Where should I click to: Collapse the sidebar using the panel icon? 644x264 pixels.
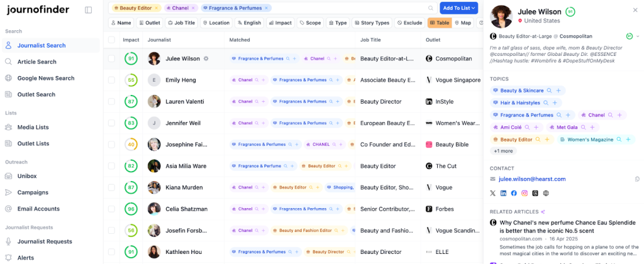pyautogui.click(x=88, y=10)
